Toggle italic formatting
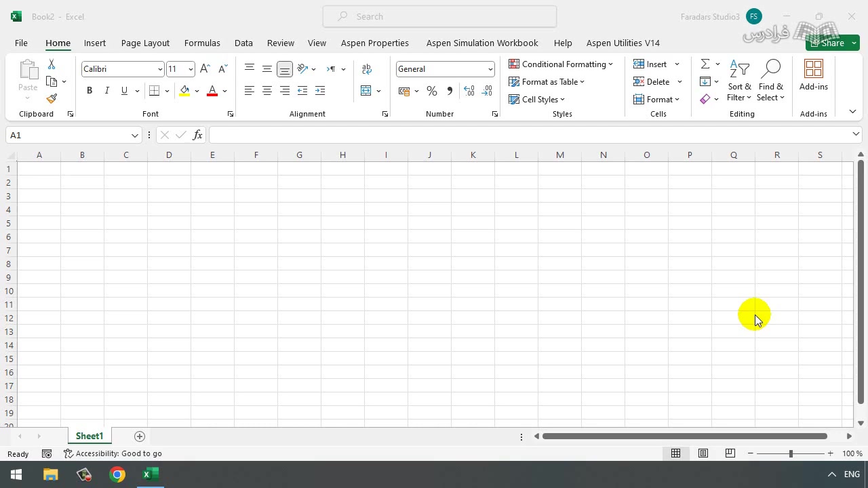The image size is (868, 488). coord(106,91)
